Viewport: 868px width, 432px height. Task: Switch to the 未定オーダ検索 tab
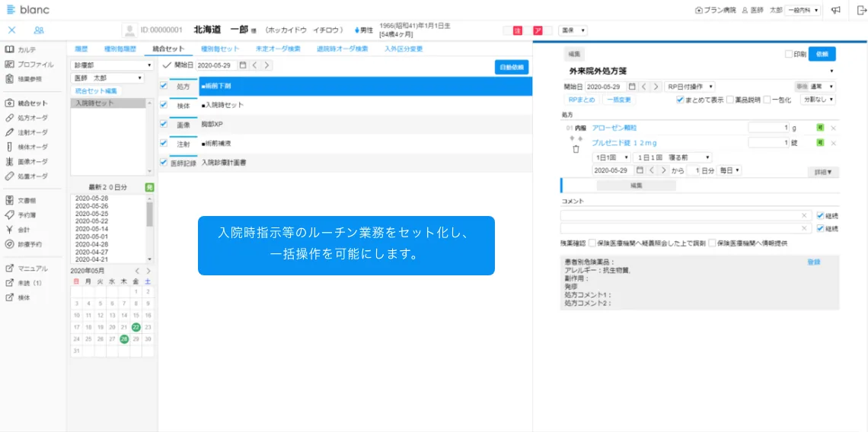(278, 49)
